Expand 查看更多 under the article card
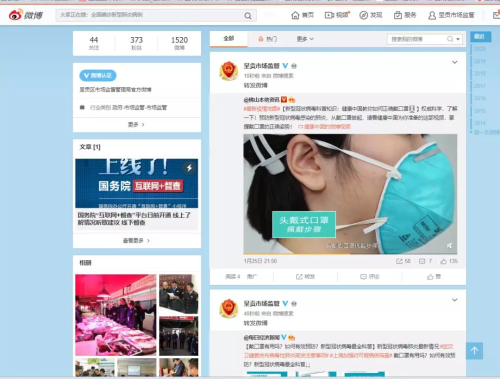The image size is (500, 379). [x=136, y=240]
